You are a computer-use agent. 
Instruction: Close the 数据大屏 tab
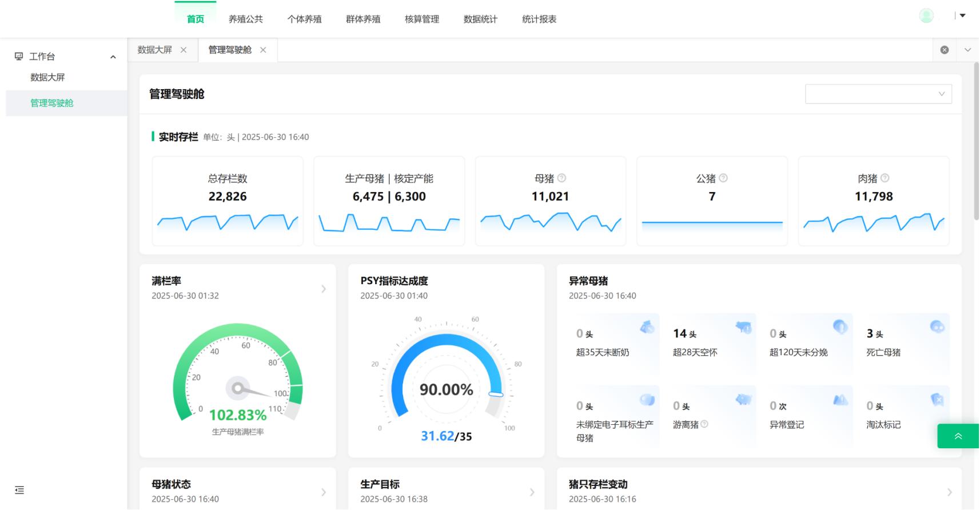tap(184, 50)
